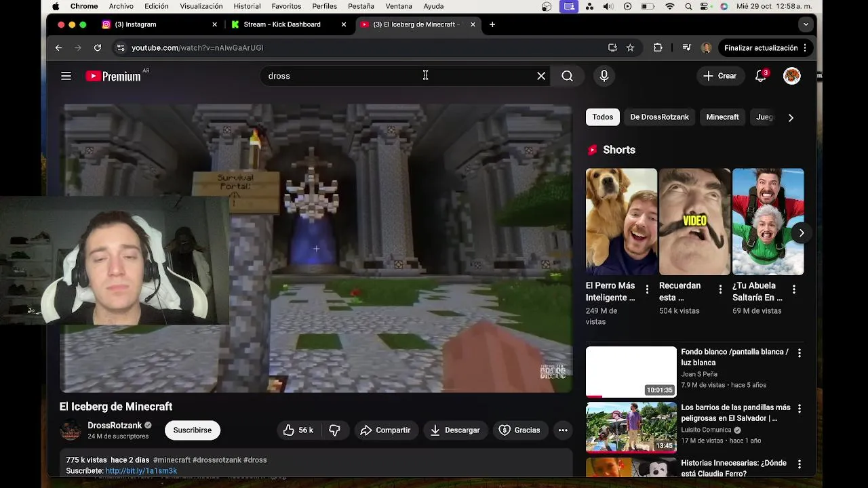Screen dimensions: 868x488
Task: Close the Kick Dashboard tab
Action: (x=344, y=24)
